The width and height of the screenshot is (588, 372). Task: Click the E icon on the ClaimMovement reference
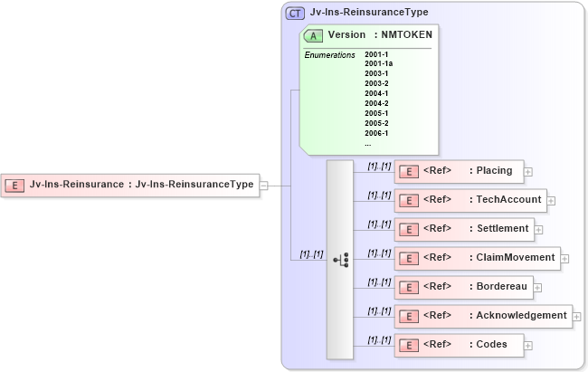click(409, 258)
